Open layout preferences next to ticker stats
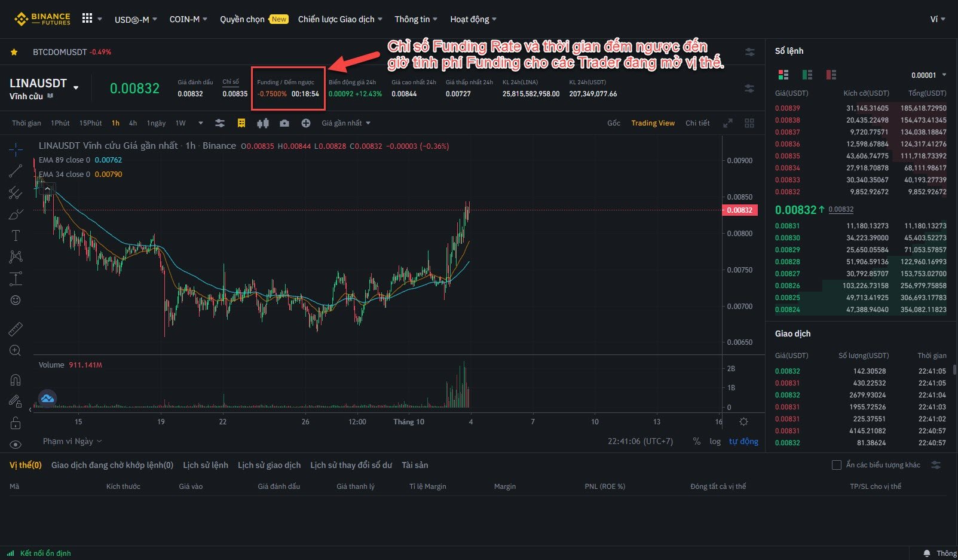 click(x=749, y=88)
